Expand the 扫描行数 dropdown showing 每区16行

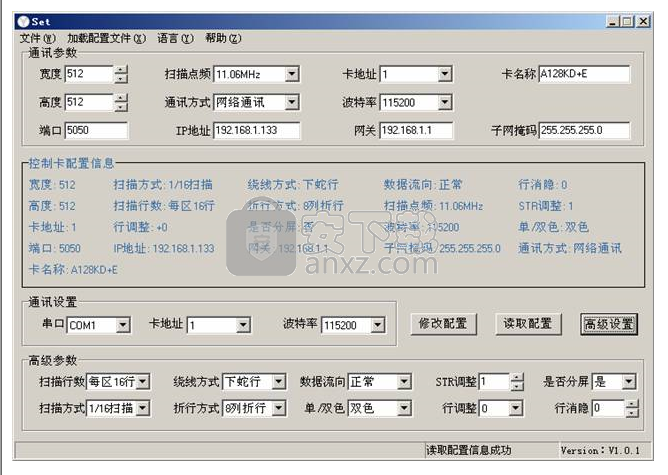point(143,381)
